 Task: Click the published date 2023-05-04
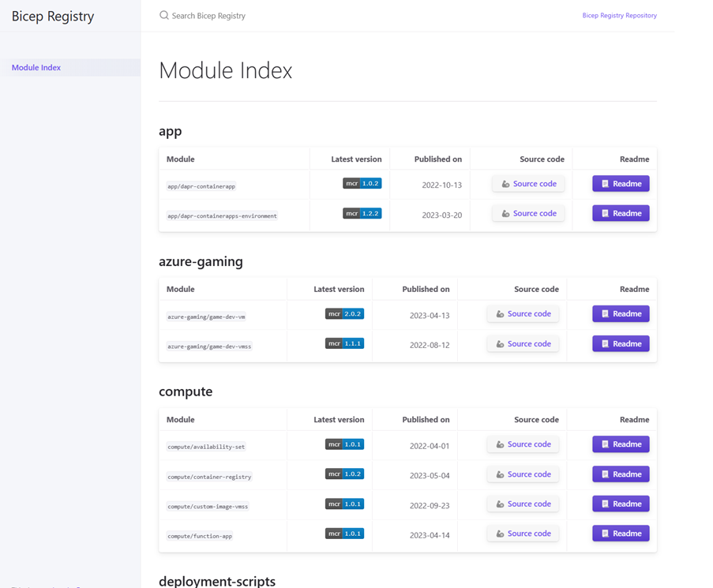click(x=430, y=475)
